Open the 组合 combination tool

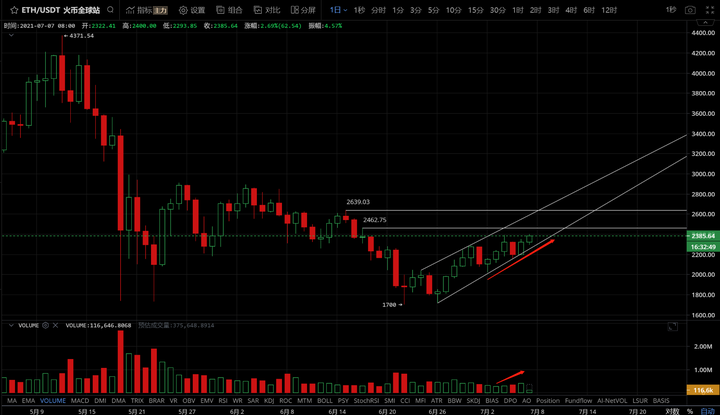(x=229, y=10)
